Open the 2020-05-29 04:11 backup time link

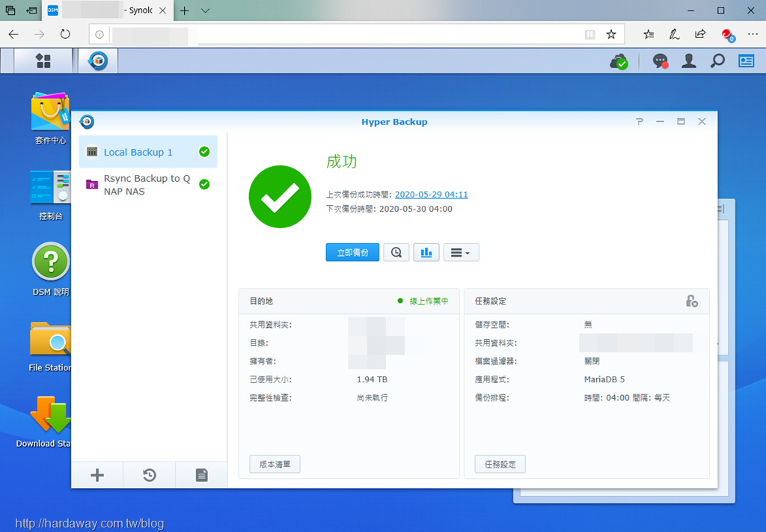click(432, 195)
